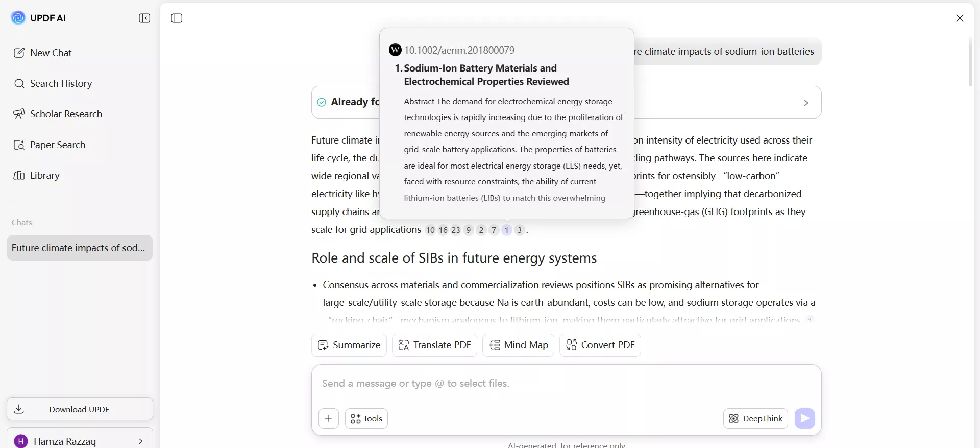Click Download UPDF button
980x448 pixels.
pos(80,409)
